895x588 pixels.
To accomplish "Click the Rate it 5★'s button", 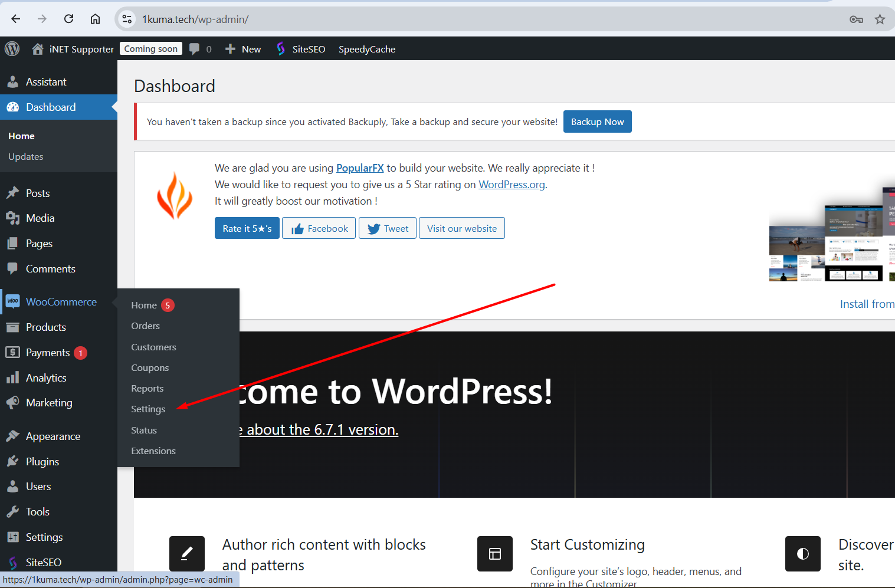I will (247, 228).
